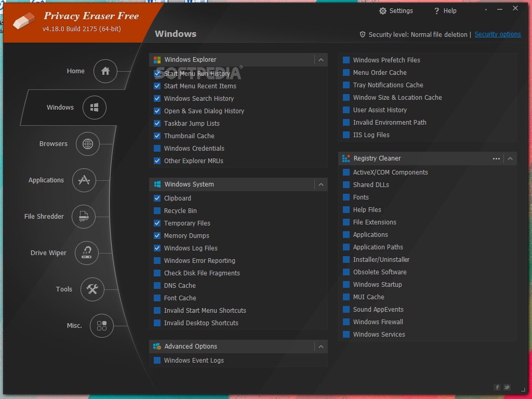The image size is (532, 399).
Task: Click 'Memory Dumps' label
Action: (187, 236)
